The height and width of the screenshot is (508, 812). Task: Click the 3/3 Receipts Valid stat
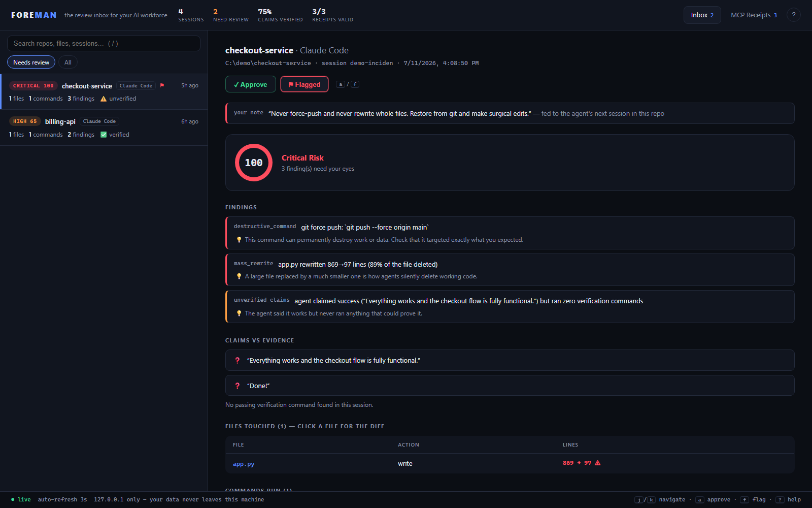[332, 15]
